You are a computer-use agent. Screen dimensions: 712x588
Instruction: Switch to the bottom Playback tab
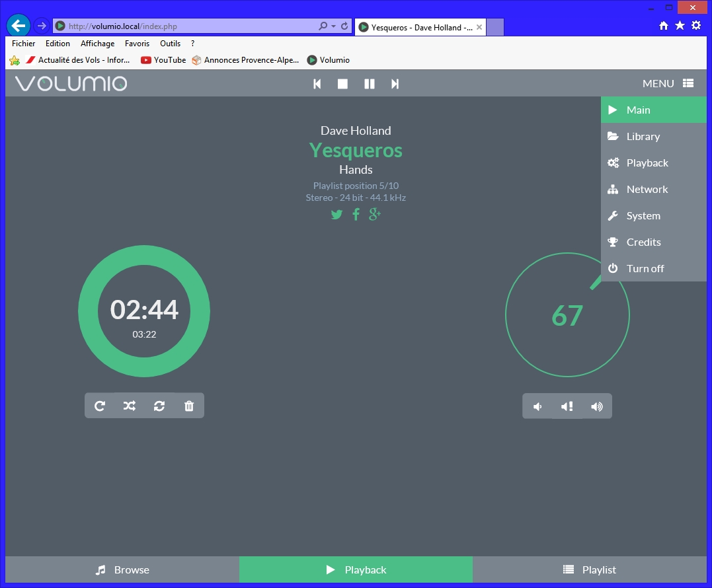coord(356,570)
